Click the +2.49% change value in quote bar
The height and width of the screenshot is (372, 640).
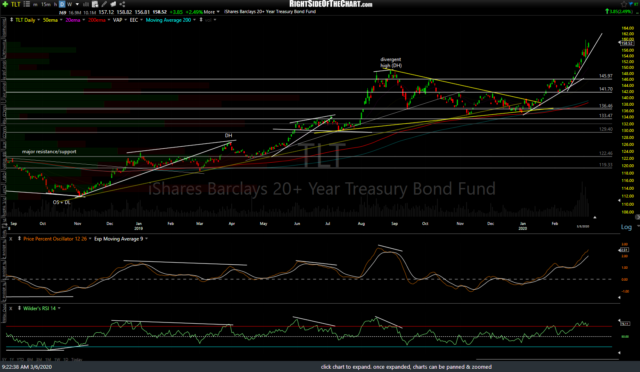click(x=193, y=12)
